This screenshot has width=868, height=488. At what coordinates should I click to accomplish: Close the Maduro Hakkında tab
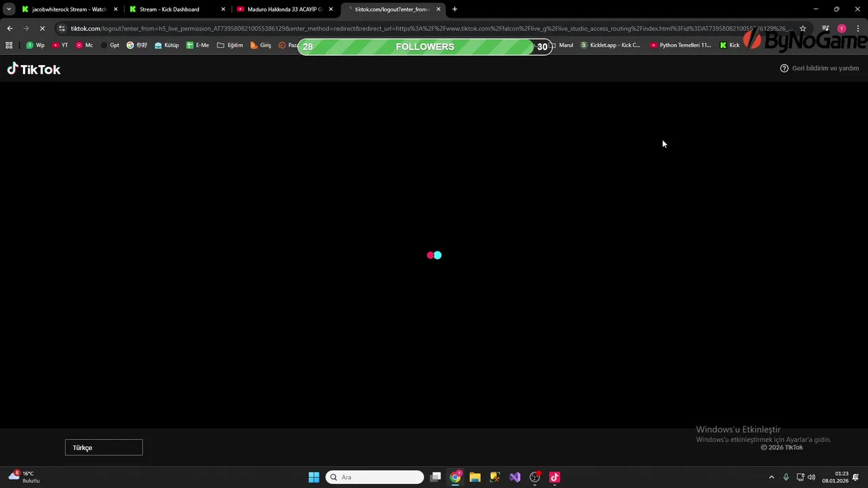pos(331,9)
